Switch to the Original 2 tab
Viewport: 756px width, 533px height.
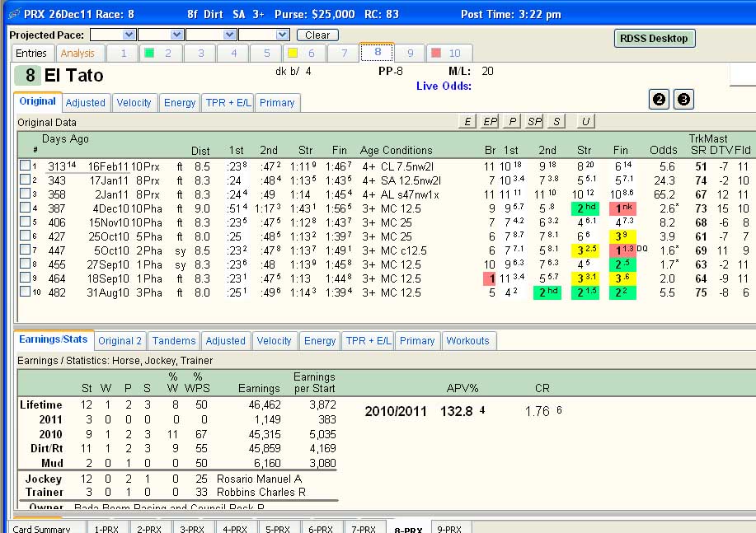(120, 341)
